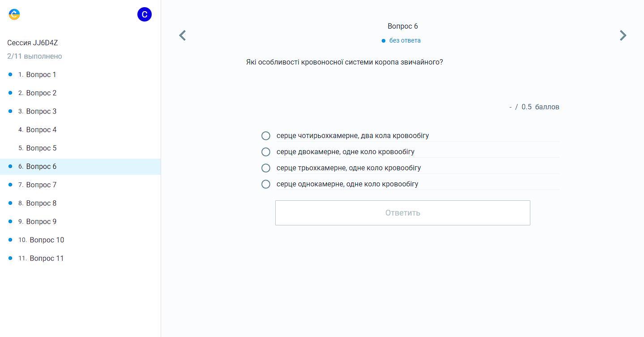The width and height of the screenshot is (644, 337).
Task: Pick the three-chamber heart option «трьохкамерне»
Action: click(266, 168)
